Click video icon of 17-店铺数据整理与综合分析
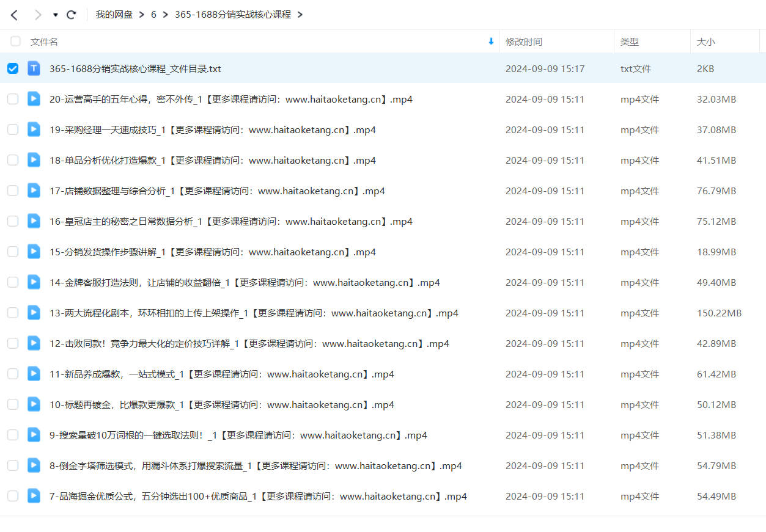The image size is (766, 532). (34, 191)
